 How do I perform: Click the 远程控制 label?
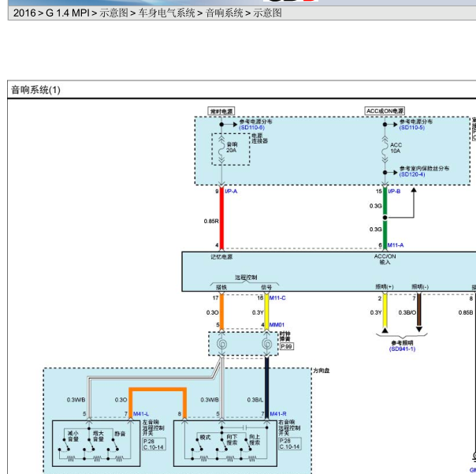pos(246,278)
